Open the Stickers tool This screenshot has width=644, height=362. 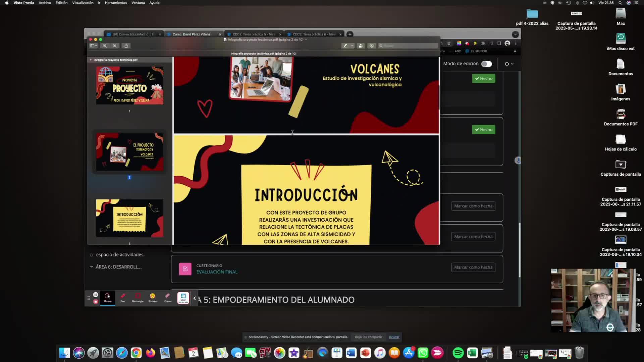click(x=153, y=297)
